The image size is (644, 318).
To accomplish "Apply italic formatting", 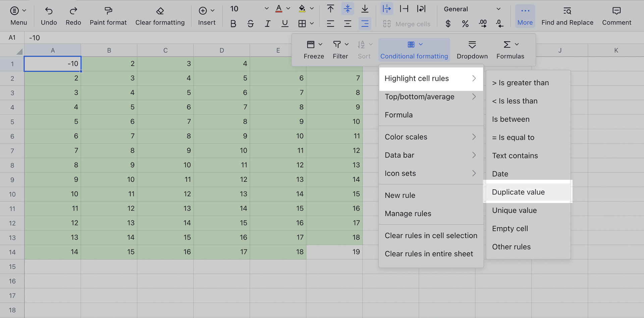I will [267, 23].
